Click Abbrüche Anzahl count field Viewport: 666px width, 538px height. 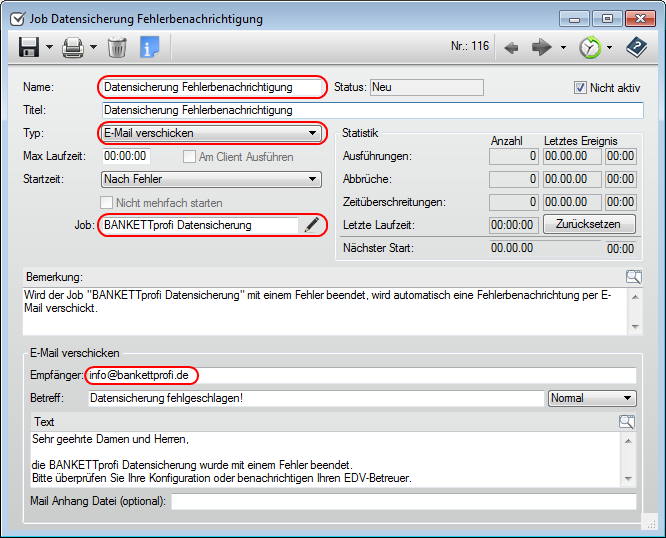pyautogui.click(x=514, y=179)
